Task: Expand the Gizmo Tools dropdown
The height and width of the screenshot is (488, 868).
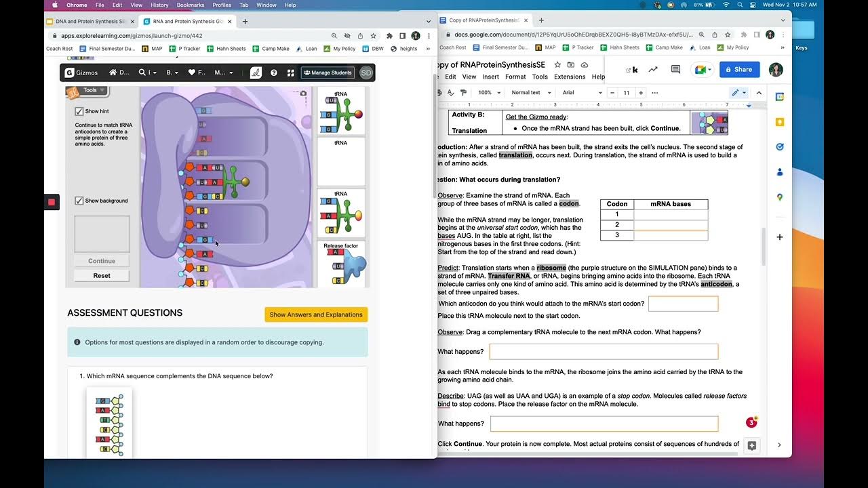Action: click(x=93, y=90)
